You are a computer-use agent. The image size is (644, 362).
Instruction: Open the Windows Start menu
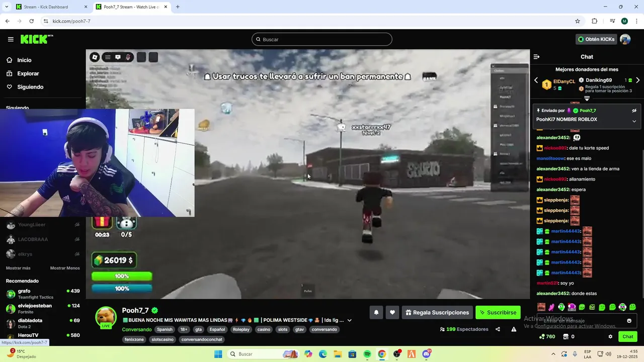coord(218,354)
